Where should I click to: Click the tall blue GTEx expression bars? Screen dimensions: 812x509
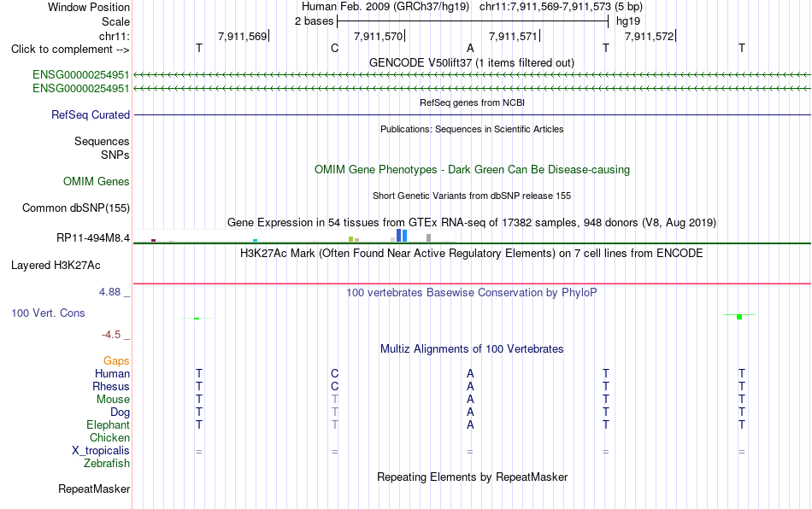pyautogui.click(x=402, y=236)
